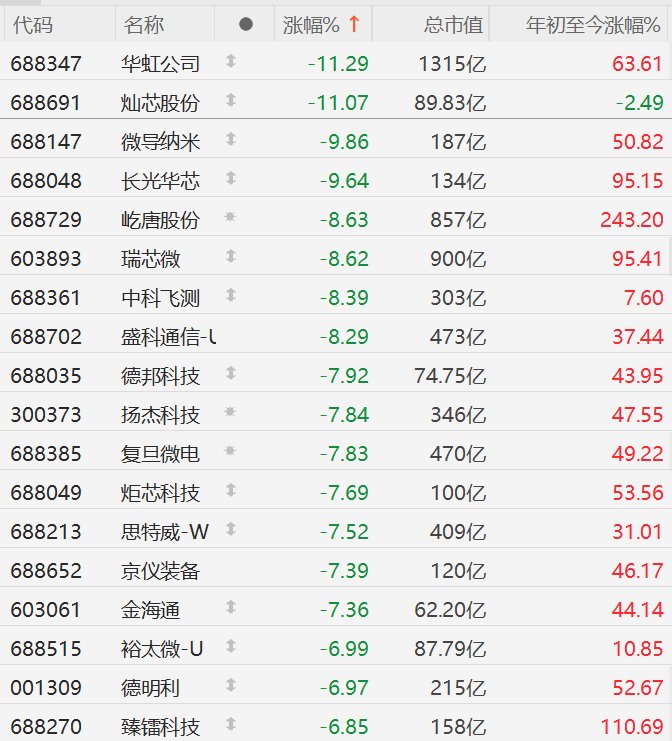Click marker icon in 金海通 row
Screen dimensions: 672x741
231,607
